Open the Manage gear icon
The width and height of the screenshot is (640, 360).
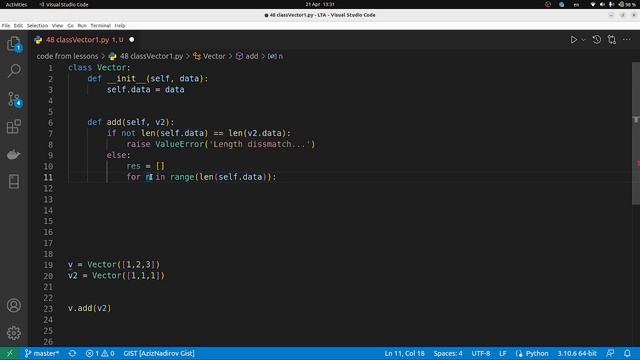14,333
